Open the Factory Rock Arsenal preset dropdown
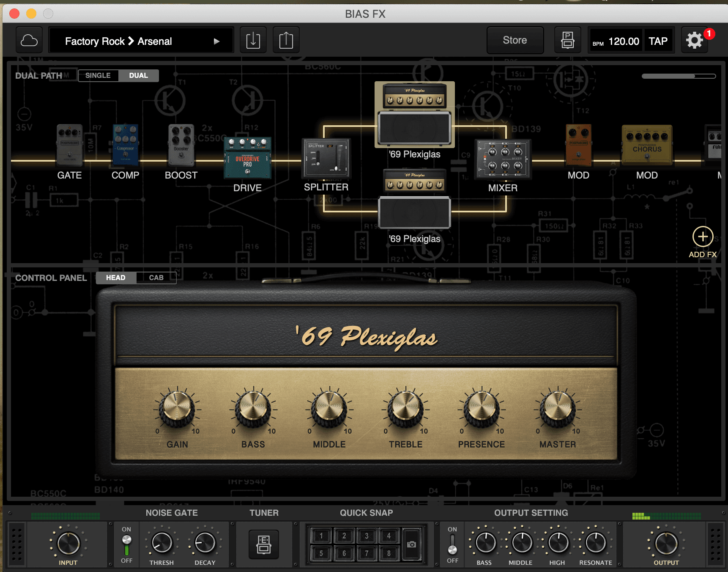The image size is (728, 572). coord(141,41)
